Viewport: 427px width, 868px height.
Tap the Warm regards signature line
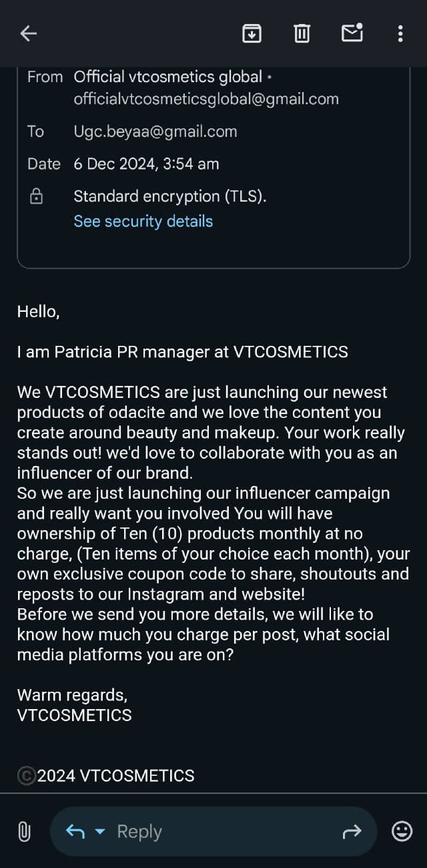pyautogui.click(x=72, y=694)
